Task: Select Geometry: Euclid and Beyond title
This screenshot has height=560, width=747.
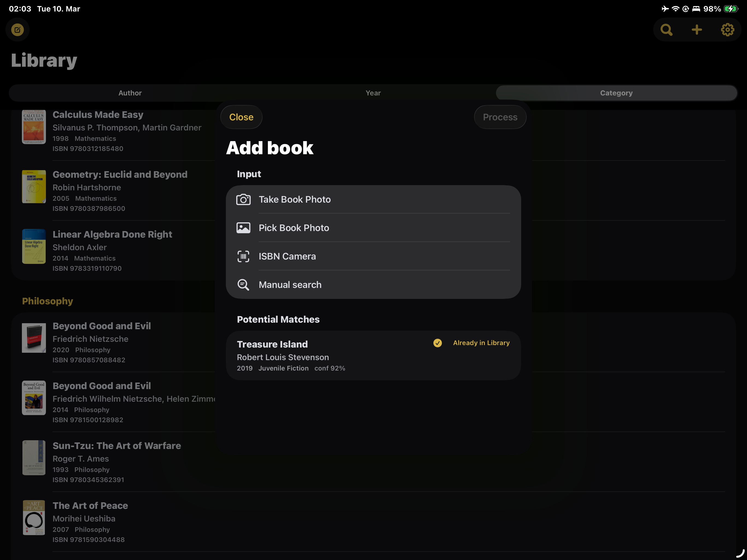Action: click(120, 174)
